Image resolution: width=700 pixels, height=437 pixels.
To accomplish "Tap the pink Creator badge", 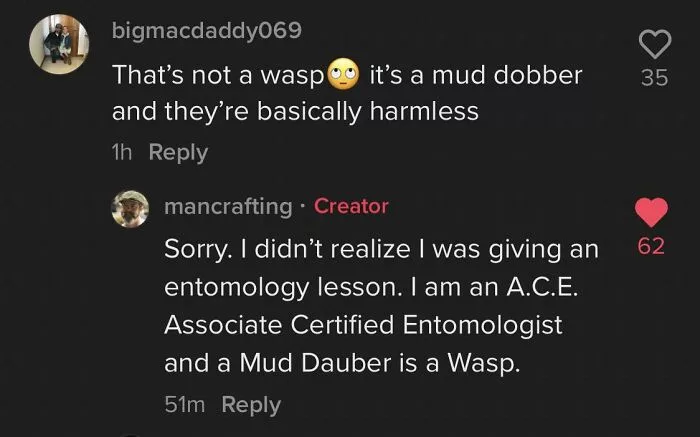I will point(351,206).
